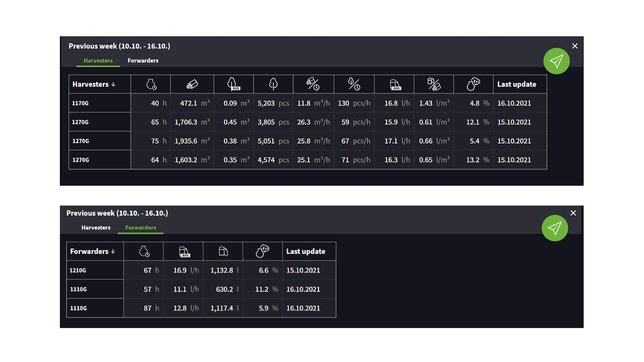Click total fuel pump icon in Forwarders table

coord(223,252)
